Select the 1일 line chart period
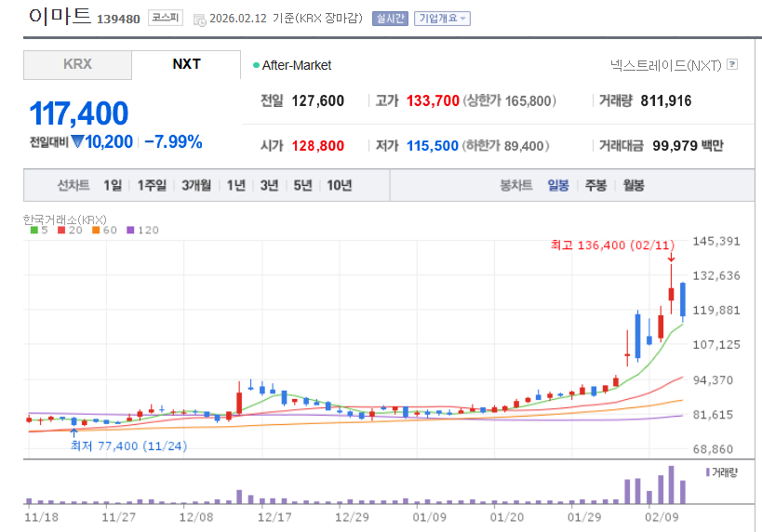The width and height of the screenshot is (762, 532). click(x=113, y=185)
